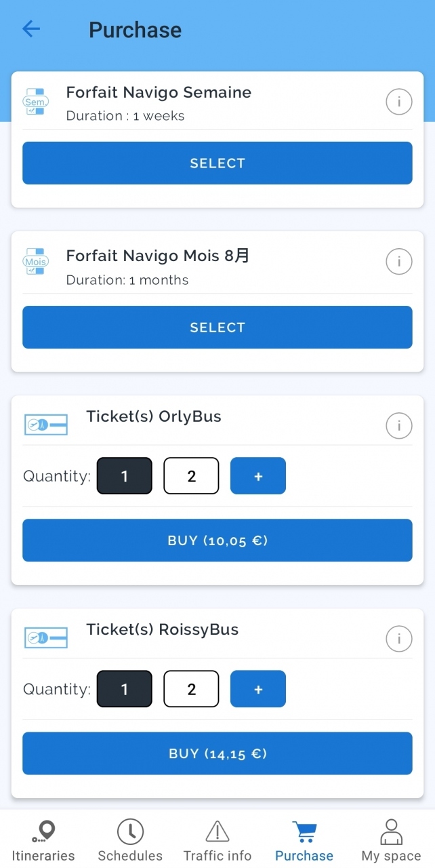The image size is (435, 868).
Task: Click the Navigo Mois ticket icon
Action: [35, 261]
